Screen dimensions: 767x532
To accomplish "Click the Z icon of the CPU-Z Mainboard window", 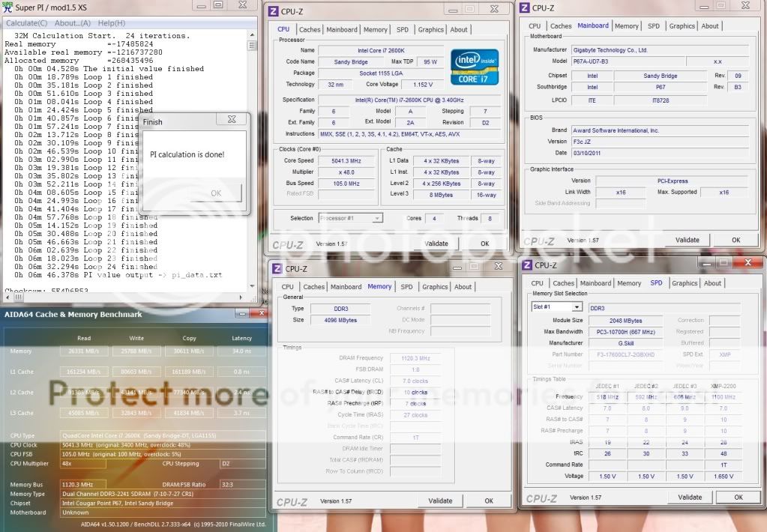I will click(524, 7).
